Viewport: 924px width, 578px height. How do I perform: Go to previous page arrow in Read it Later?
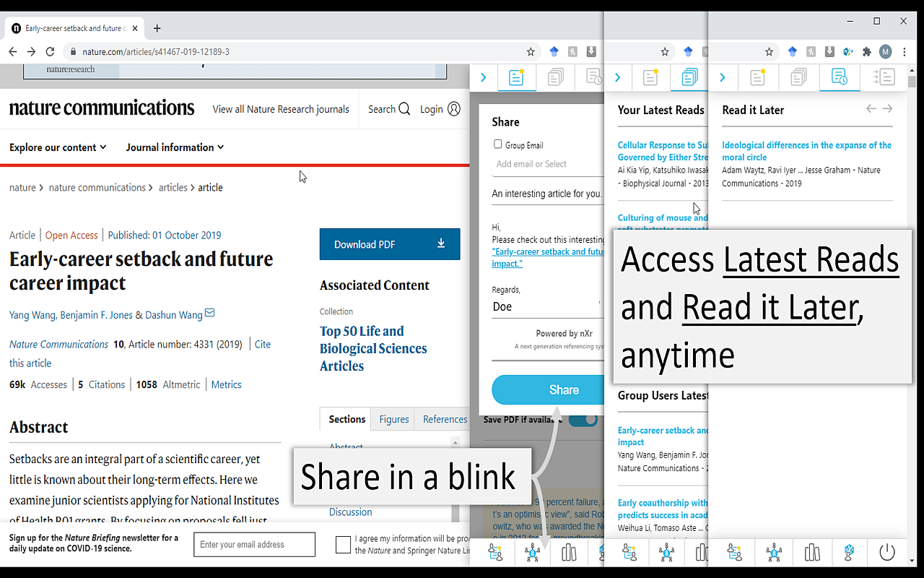click(871, 108)
